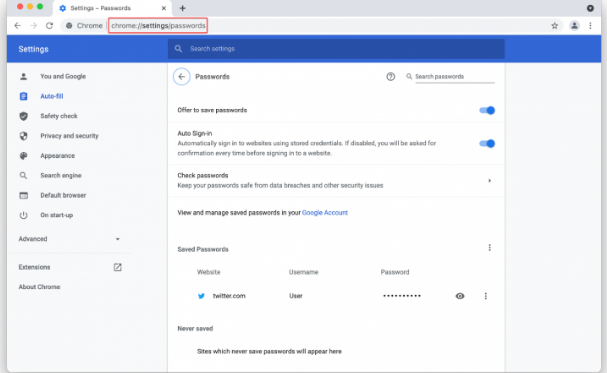Open a new tab with plus button
The image size is (607, 373).
click(182, 8)
